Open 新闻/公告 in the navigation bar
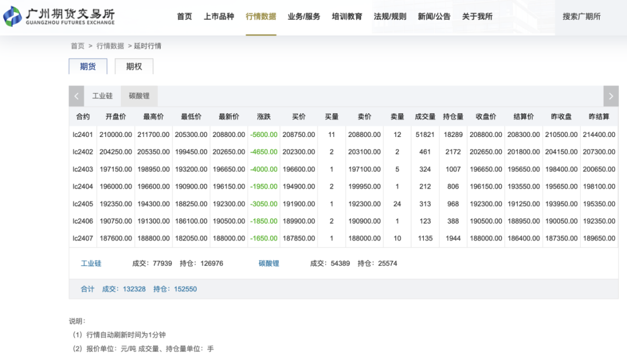Image resolution: width=627 pixels, height=364 pixels. click(434, 17)
